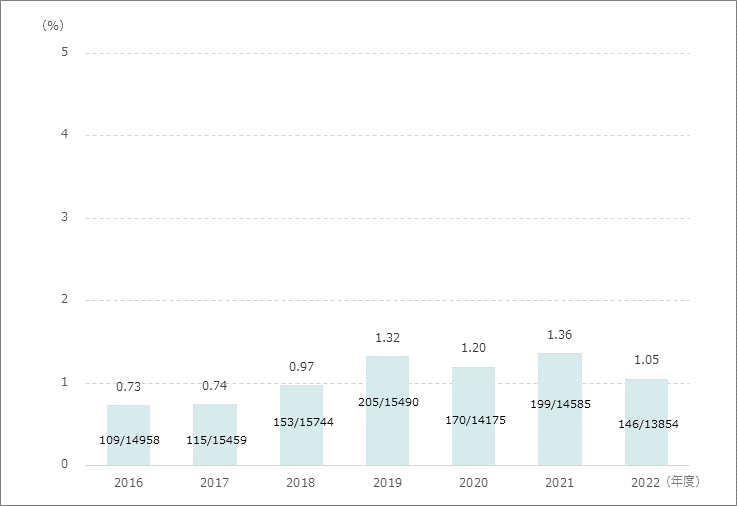Click the y-axis tick label 3

[x=64, y=217]
